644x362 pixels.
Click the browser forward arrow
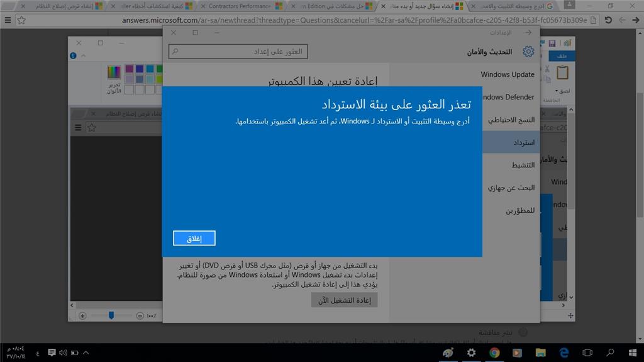click(622, 20)
